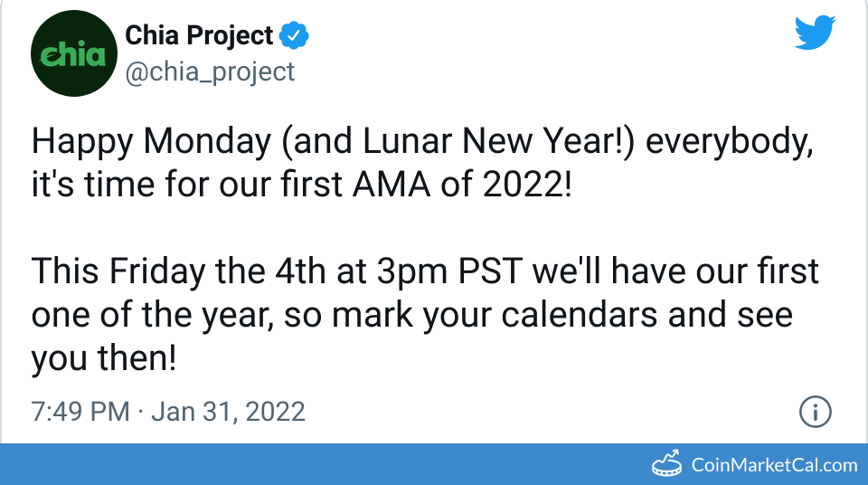Click the Jan 31, 2022 date
Screen dimensions: 868x485
coord(228,413)
